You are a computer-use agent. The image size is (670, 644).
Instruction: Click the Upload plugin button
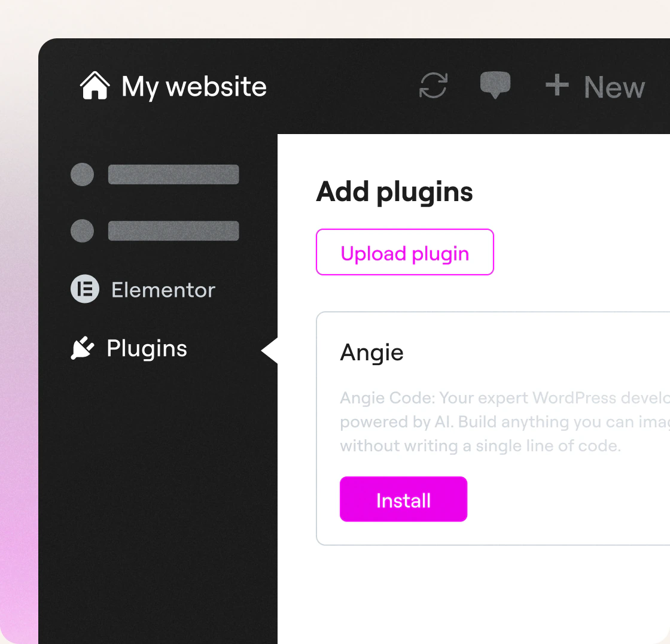[404, 253]
